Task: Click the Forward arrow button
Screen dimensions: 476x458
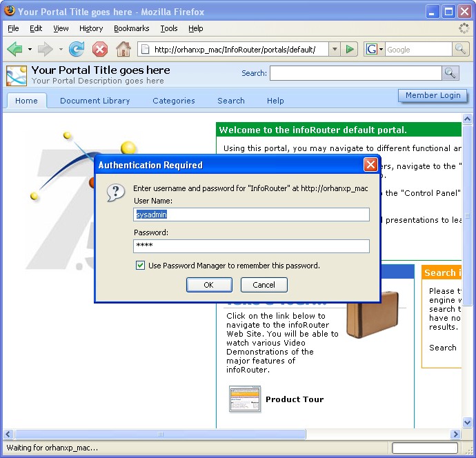Action: tap(45, 49)
